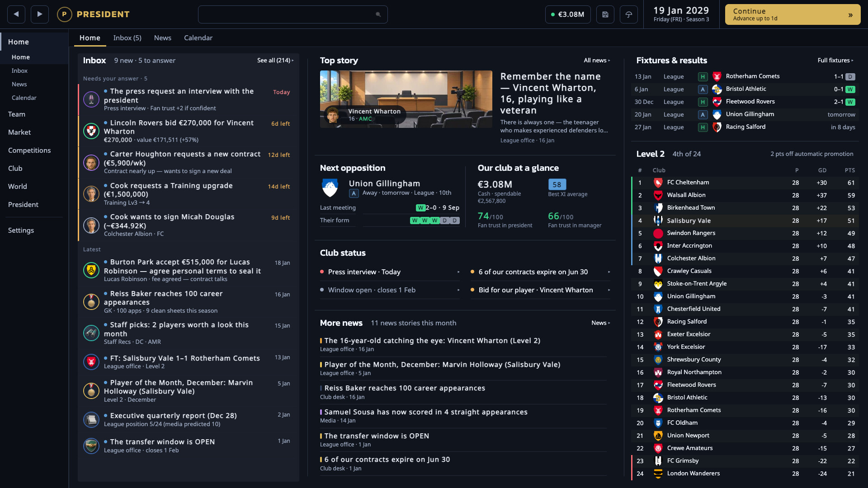The height and width of the screenshot is (488, 868).
Task: Open the Calendar sub-item in sidebar
Action: tap(34, 98)
